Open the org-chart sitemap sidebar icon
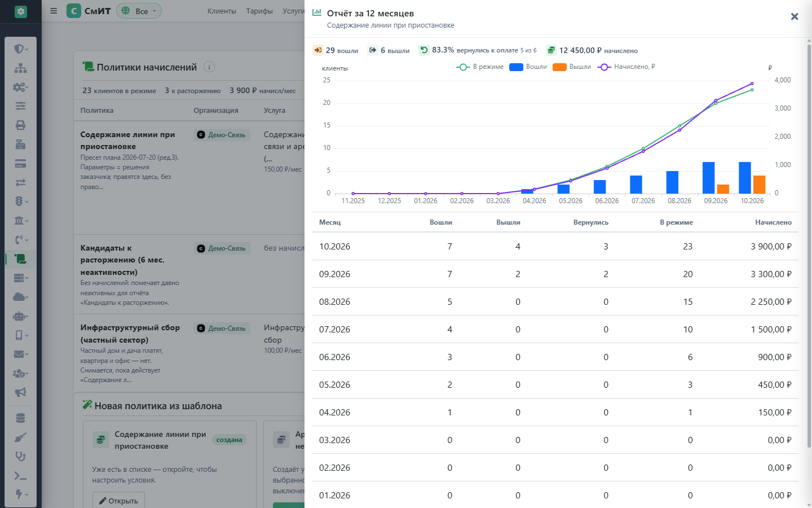The height and width of the screenshot is (508, 812). click(20, 68)
